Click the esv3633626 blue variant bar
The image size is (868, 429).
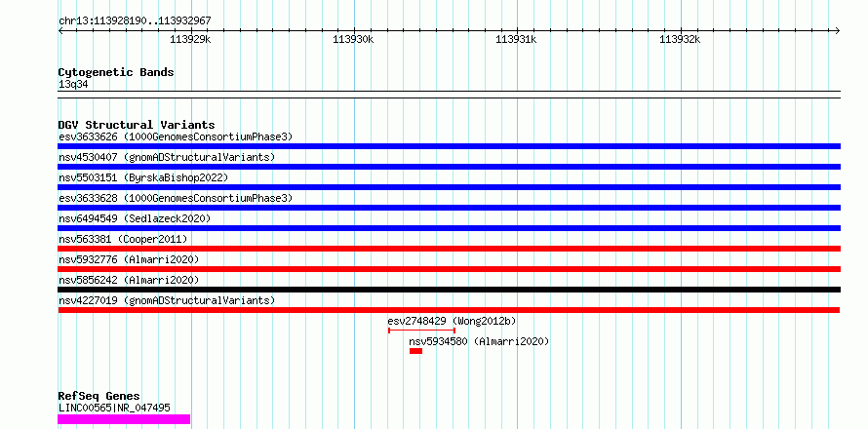tap(449, 146)
